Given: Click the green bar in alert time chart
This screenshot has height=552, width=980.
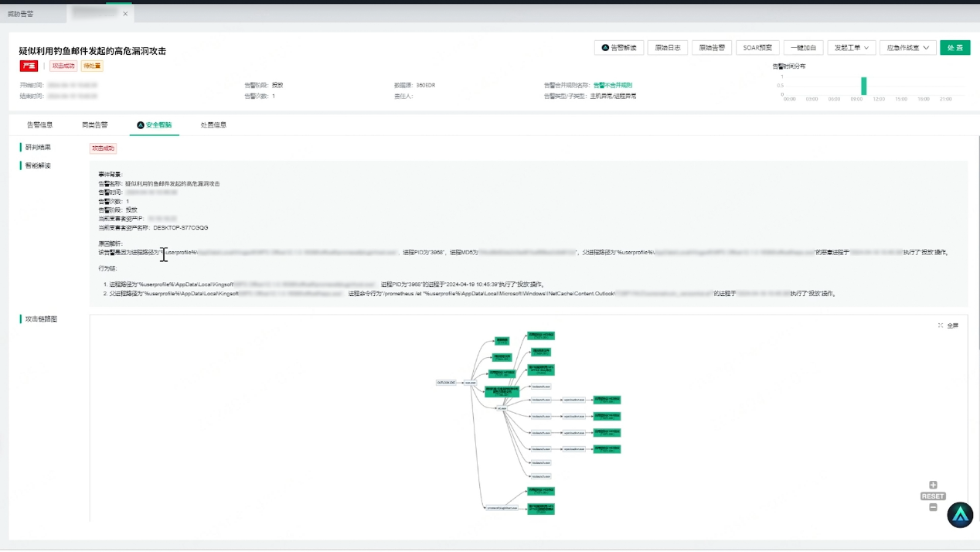Looking at the screenshot, I should click(x=863, y=86).
